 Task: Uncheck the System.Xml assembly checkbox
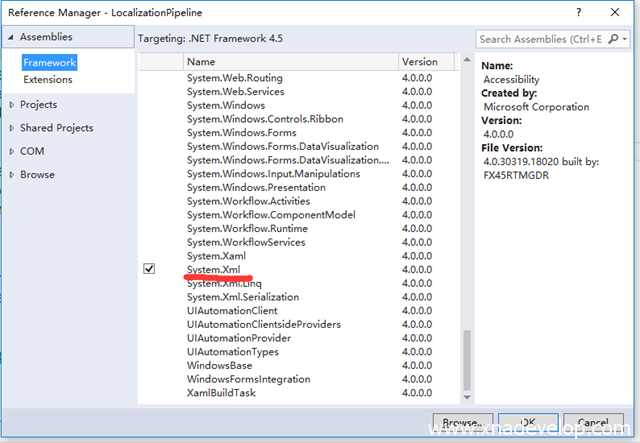(149, 269)
